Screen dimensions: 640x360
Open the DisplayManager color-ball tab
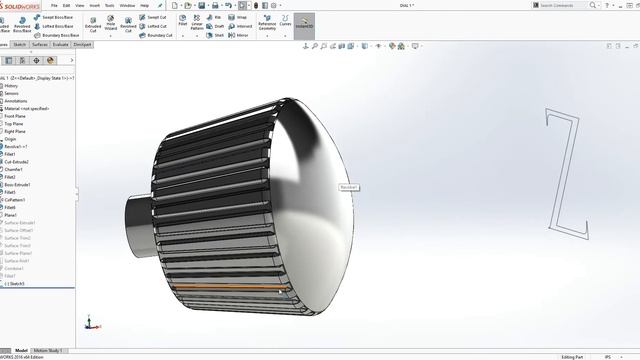coord(50,60)
